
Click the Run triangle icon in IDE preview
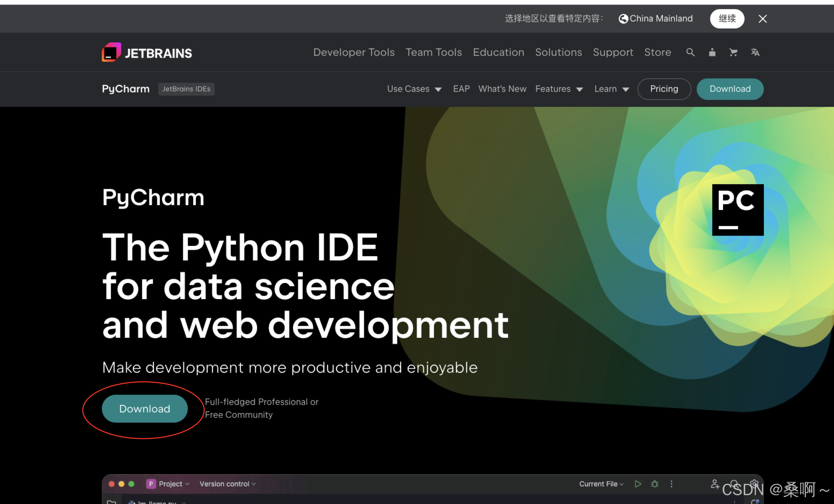click(x=638, y=484)
